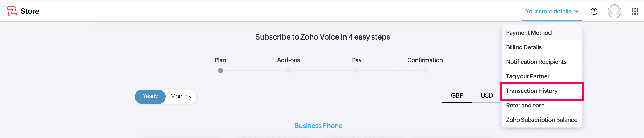Open Transaction History
Image resolution: width=644 pixels, height=138 pixels.
(x=532, y=91)
